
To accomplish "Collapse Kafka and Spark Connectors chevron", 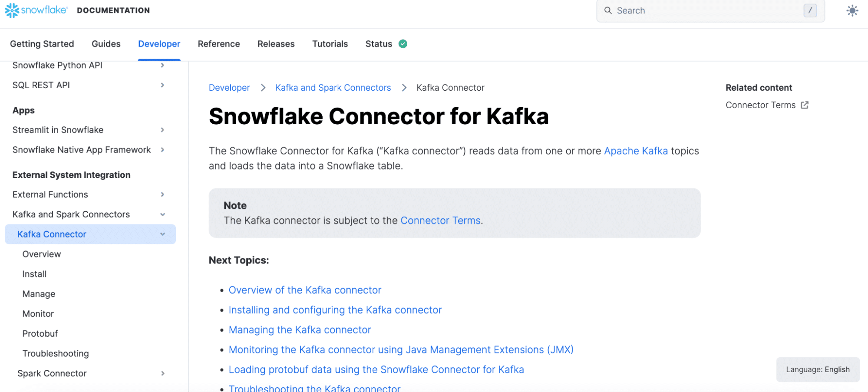I will (x=162, y=214).
